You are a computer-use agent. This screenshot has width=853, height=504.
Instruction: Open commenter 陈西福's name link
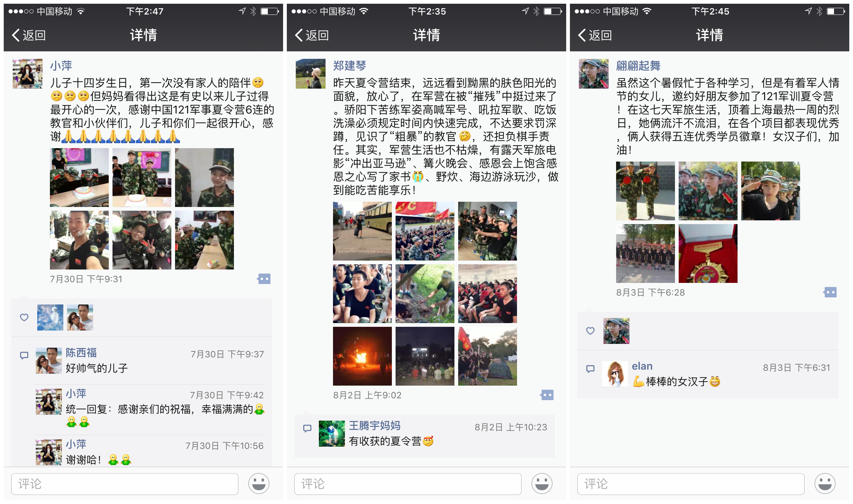[81, 353]
